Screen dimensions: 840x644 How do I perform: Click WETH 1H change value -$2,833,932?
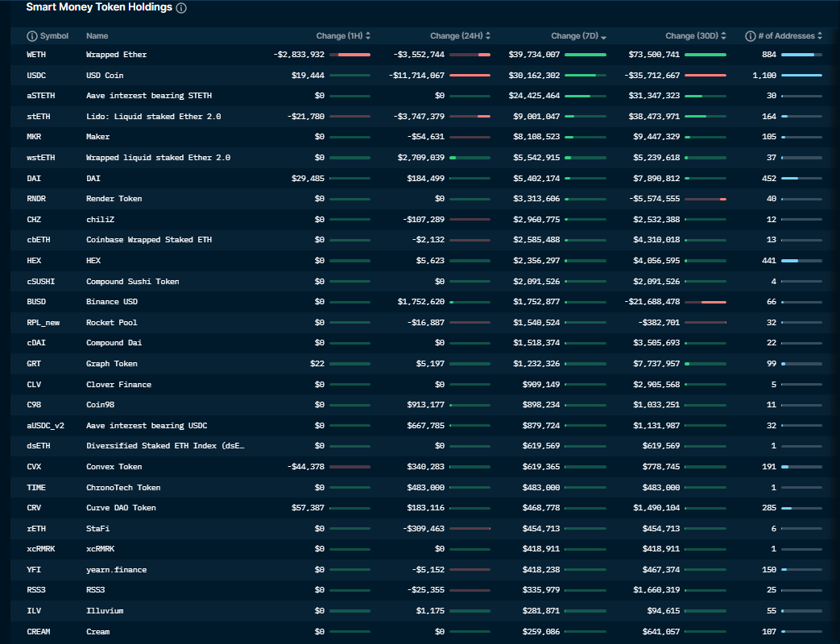(x=299, y=55)
